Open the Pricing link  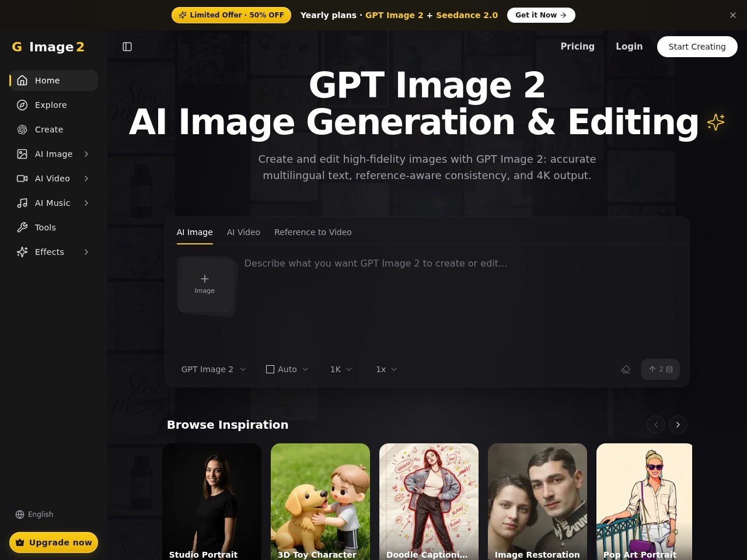[x=578, y=47]
